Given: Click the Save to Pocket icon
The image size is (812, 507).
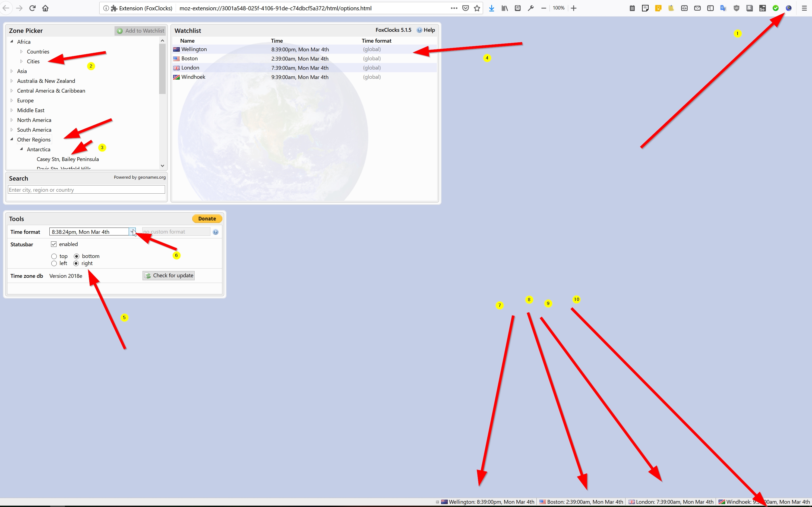Looking at the screenshot, I should click(x=466, y=8).
